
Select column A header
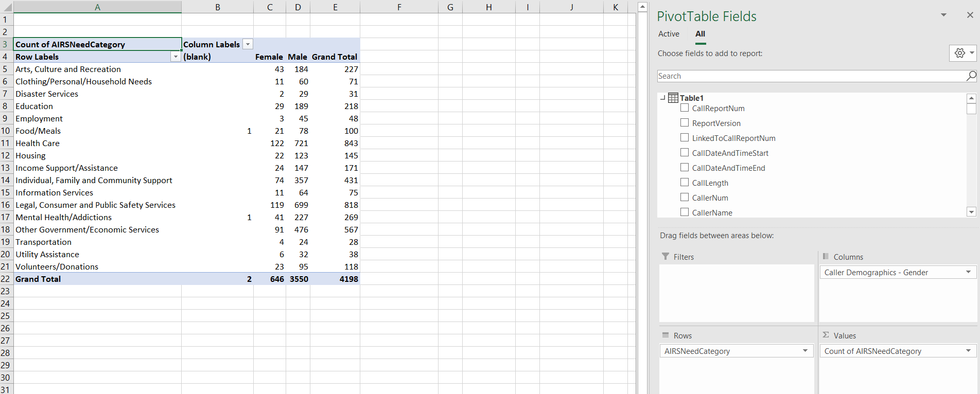(x=97, y=7)
